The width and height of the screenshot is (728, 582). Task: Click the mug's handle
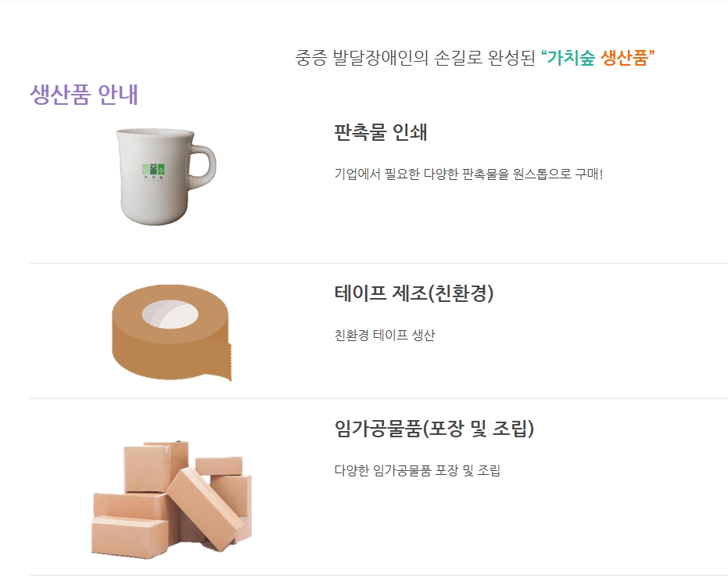203,167
